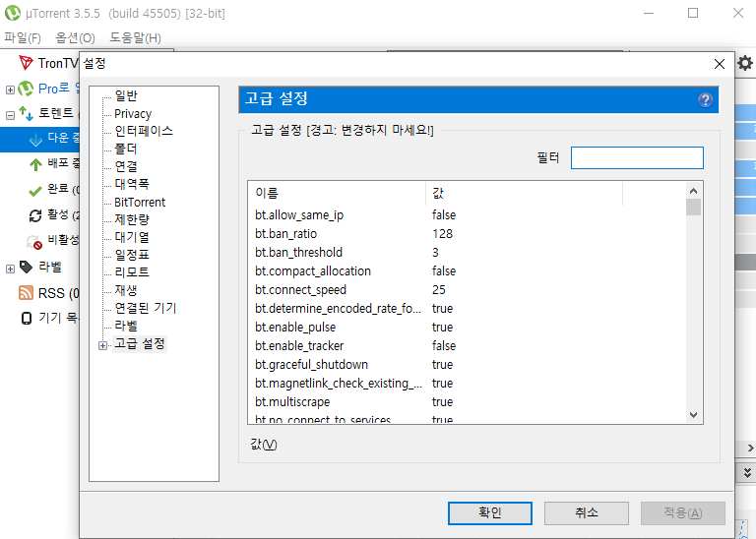This screenshot has width=756, height=539.
Task: Select 제한량 in settings tree
Action: [132, 219]
